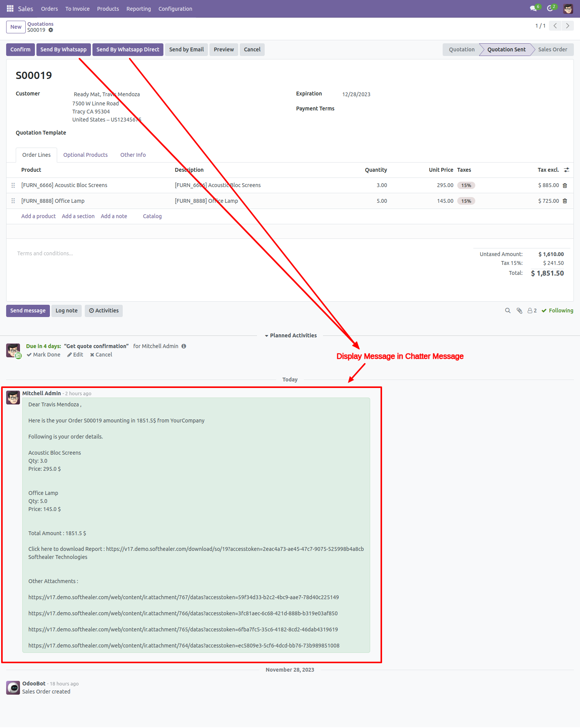Open the To Invoice menu

coord(77,9)
